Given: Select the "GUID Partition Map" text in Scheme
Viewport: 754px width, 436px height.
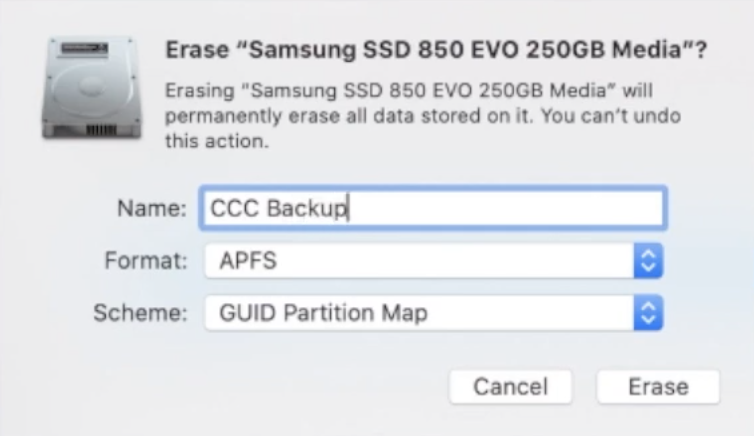Looking at the screenshot, I should pos(322,313).
